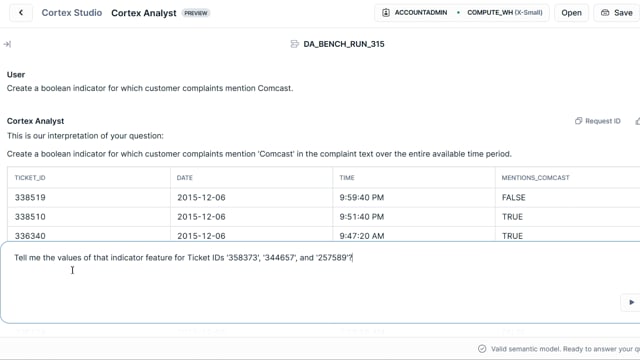Viewport: 640px width, 360px height.
Task: Click the Open button
Action: pos(571,13)
